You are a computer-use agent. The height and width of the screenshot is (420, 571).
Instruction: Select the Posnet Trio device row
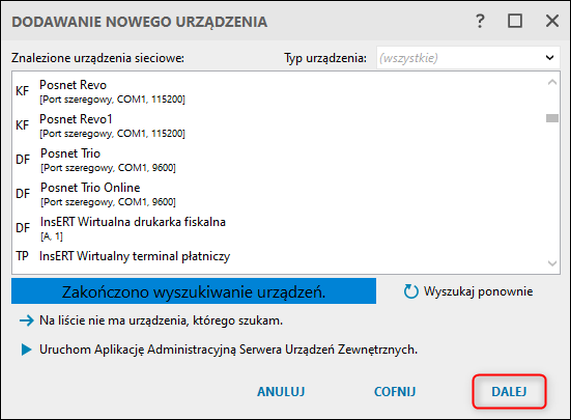[280, 160]
